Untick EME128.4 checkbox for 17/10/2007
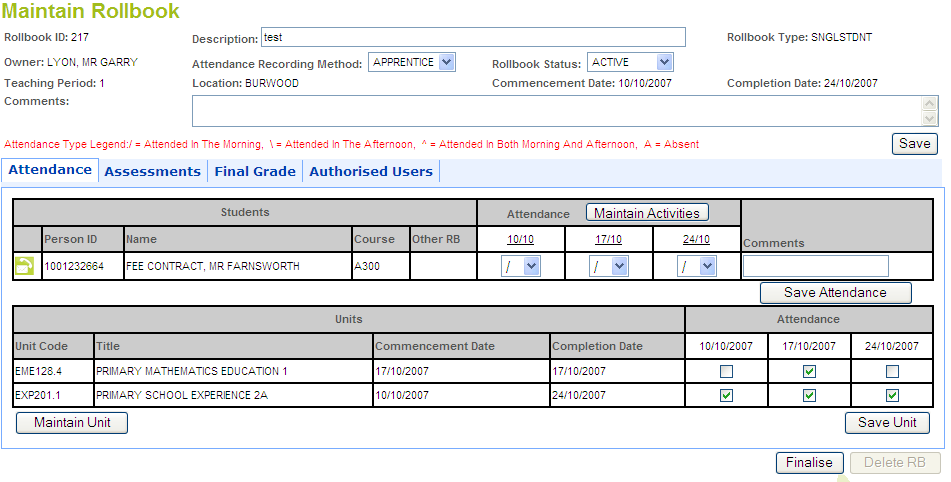The height and width of the screenshot is (482, 951). click(809, 371)
